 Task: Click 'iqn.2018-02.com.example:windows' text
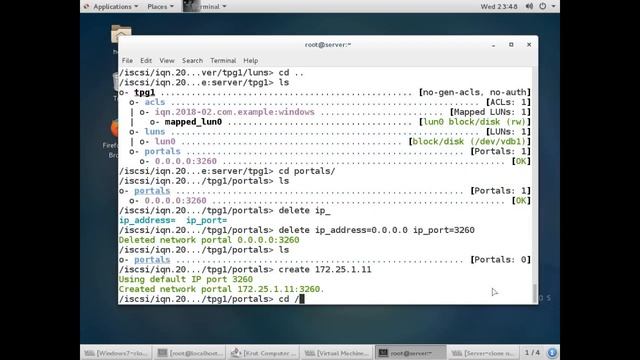(x=235, y=112)
